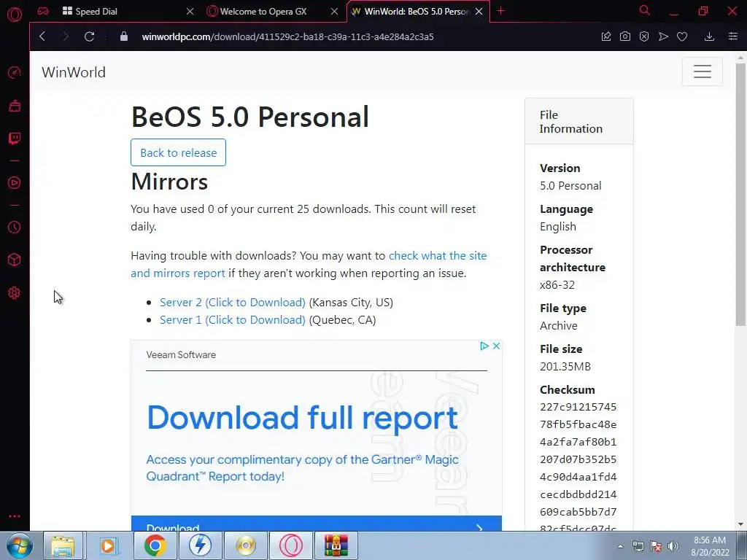Image resolution: width=747 pixels, height=560 pixels.
Task: Click the '201.35MB' file size value
Action: click(x=565, y=366)
